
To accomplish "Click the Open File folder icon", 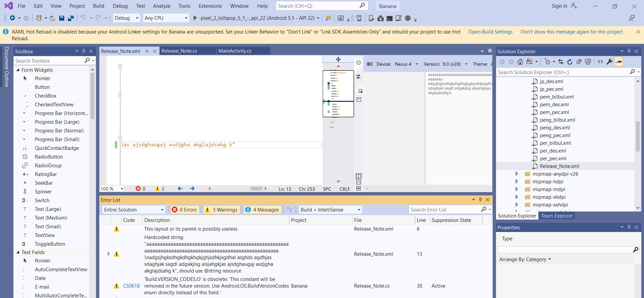I will pyautogui.click(x=52, y=18).
